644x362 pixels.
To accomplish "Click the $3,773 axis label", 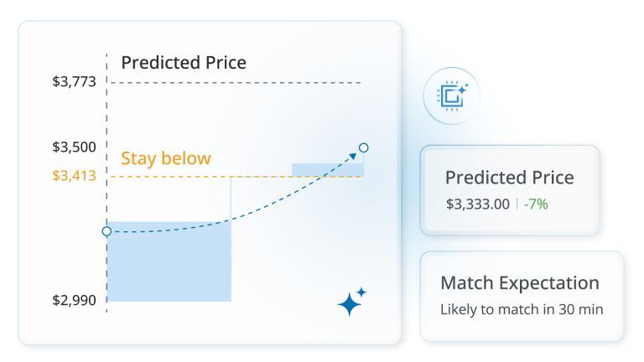I will [74, 82].
